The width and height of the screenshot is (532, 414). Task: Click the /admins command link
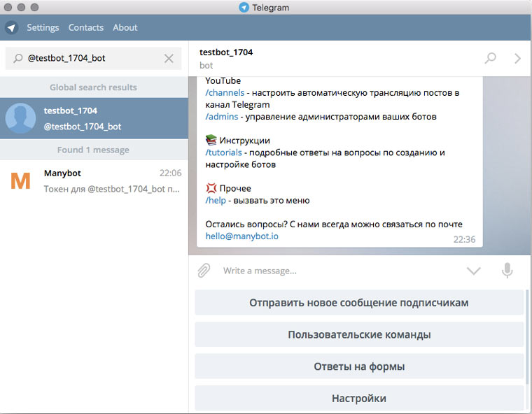click(x=222, y=117)
